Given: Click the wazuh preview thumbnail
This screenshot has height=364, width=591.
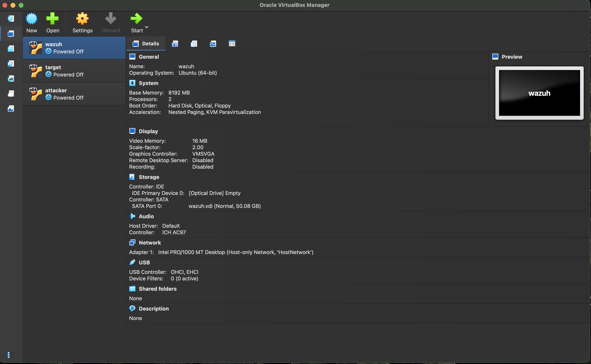Looking at the screenshot, I should click(x=539, y=93).
